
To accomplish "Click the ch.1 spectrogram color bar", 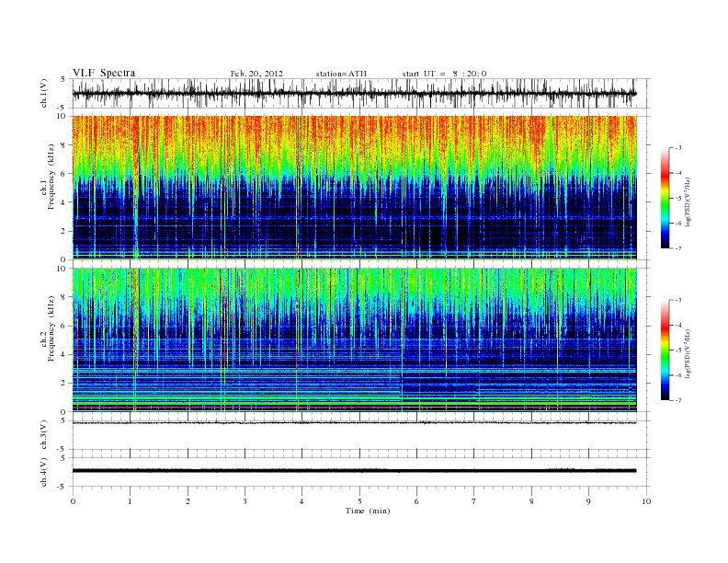I will (665, 199).
